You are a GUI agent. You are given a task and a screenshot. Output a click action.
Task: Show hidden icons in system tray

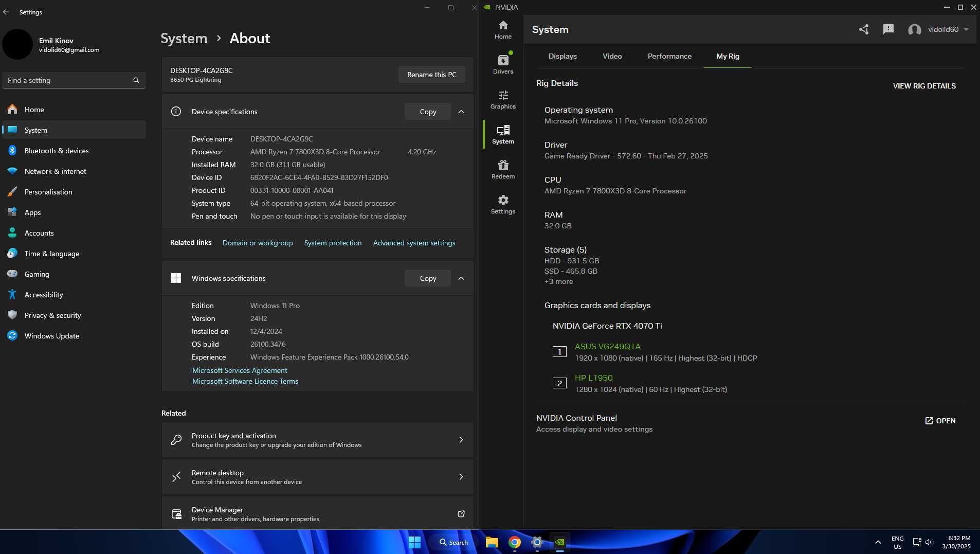point(878,542)
